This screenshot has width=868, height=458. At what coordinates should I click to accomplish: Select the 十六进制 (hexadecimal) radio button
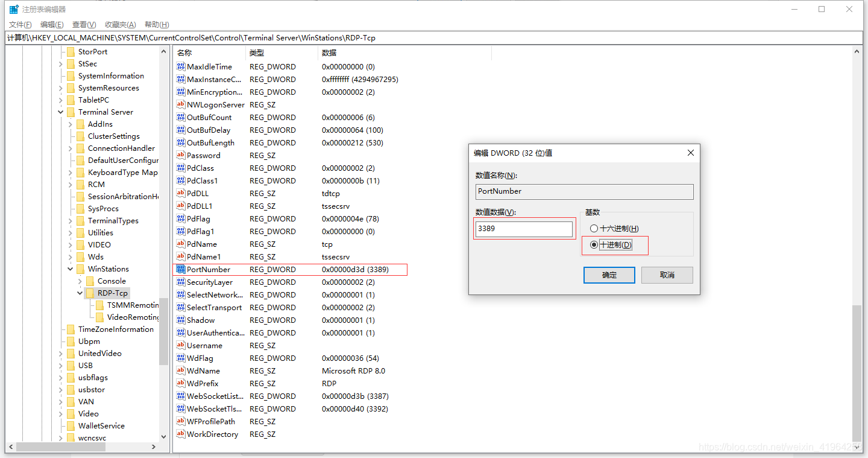[594, 229]
